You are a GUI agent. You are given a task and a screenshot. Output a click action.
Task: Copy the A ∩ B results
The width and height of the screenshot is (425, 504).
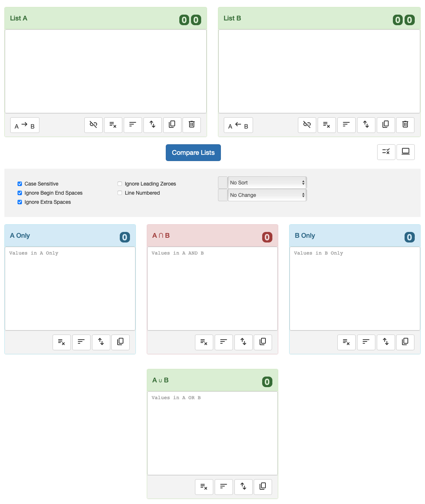(x=263, y=342)
